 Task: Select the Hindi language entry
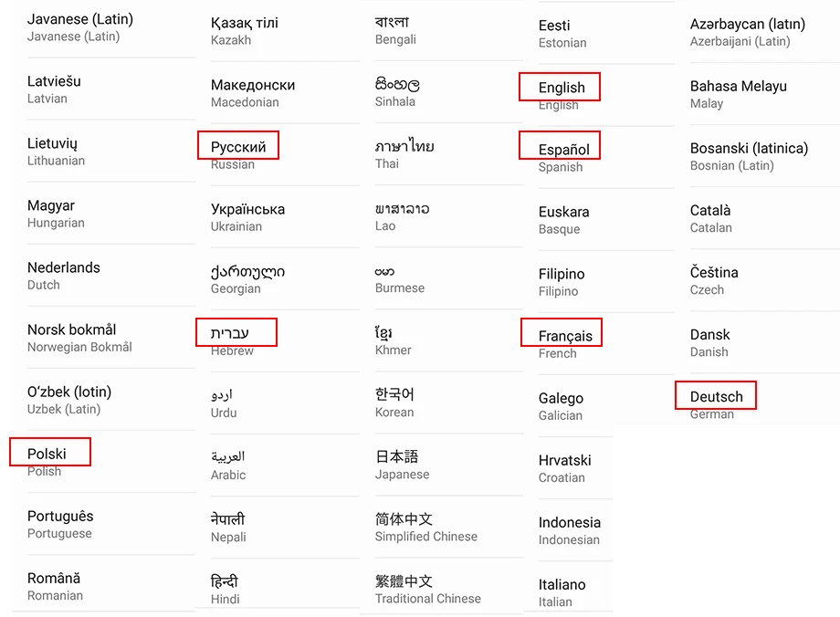coord(225,589)
